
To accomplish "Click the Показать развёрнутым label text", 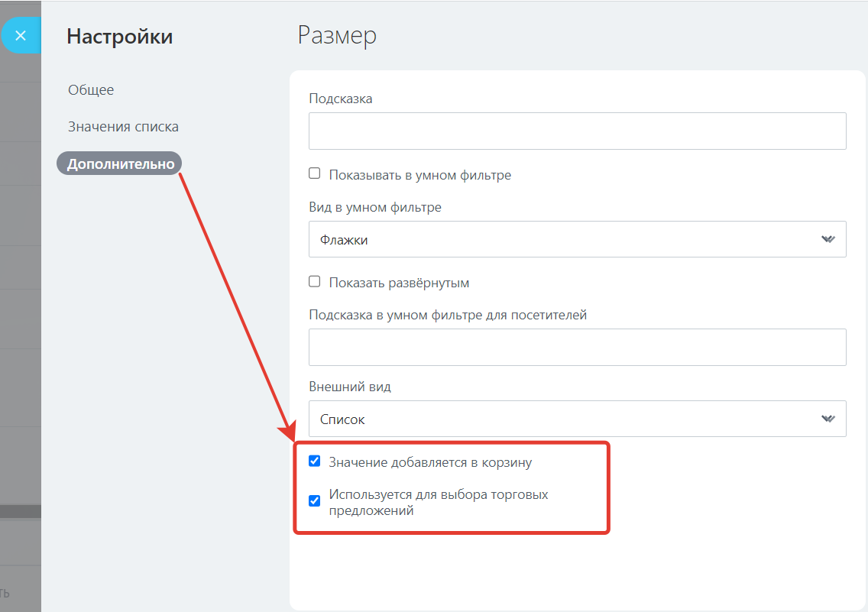I will (x=399, y=283).
